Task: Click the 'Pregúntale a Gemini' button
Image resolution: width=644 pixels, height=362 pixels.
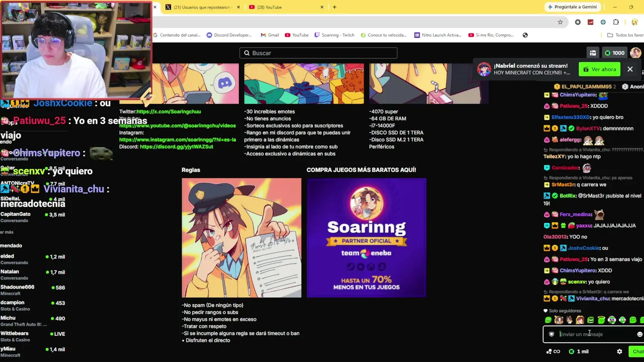Action: [x=572, y=7]
